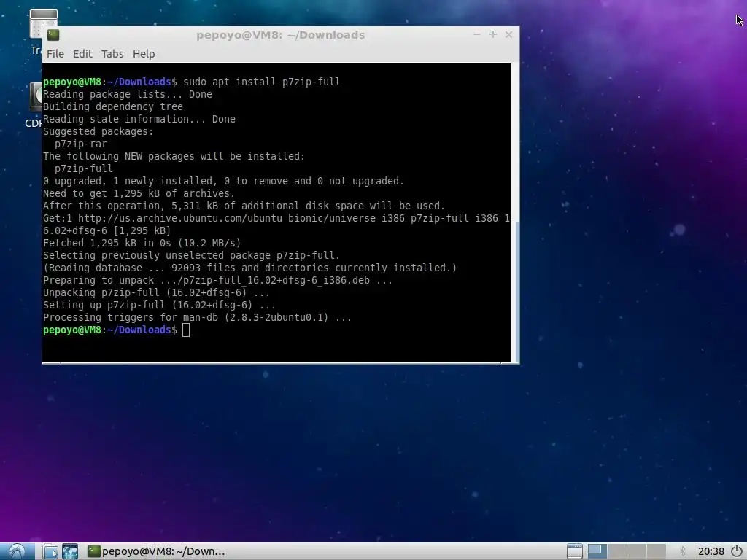747x560 pixels.
Task: Click 'Selecting previously unselected package' line
Action: pos(192,255)
